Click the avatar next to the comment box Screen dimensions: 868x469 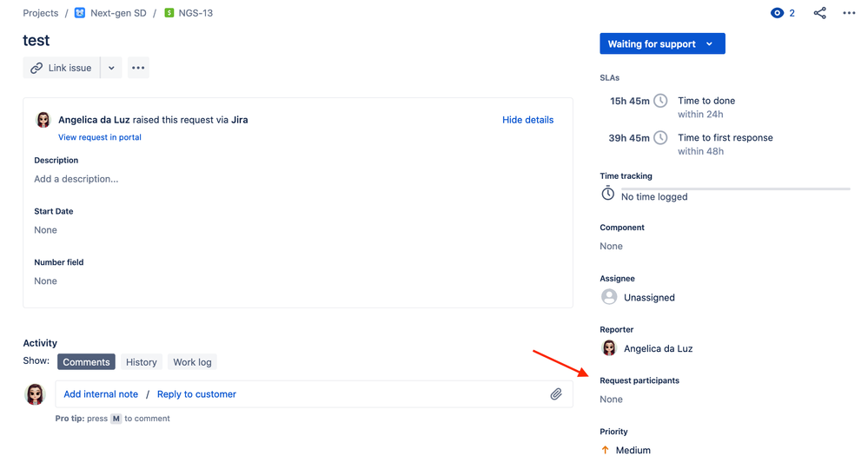click(x=35, y=394)
